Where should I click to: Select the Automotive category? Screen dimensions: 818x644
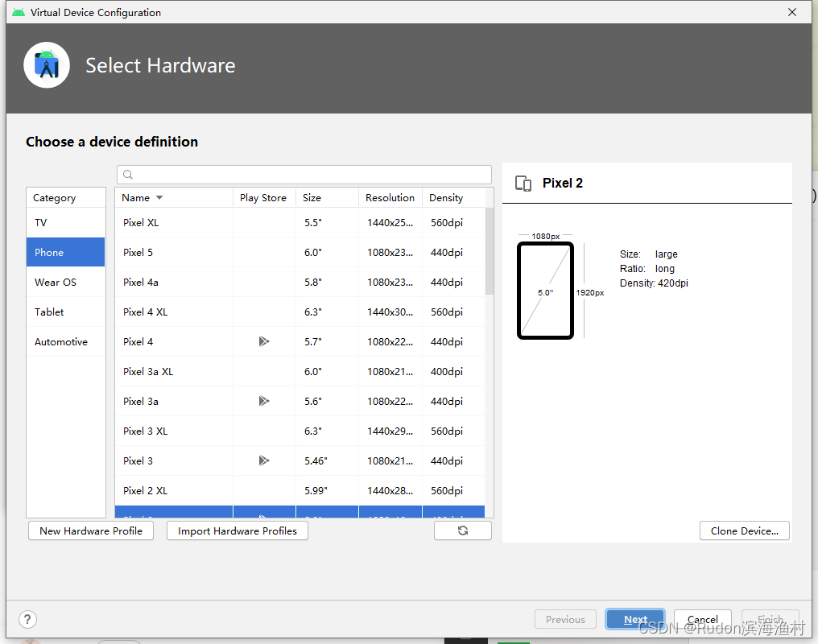pyautogui.click(x=66, y=341)
